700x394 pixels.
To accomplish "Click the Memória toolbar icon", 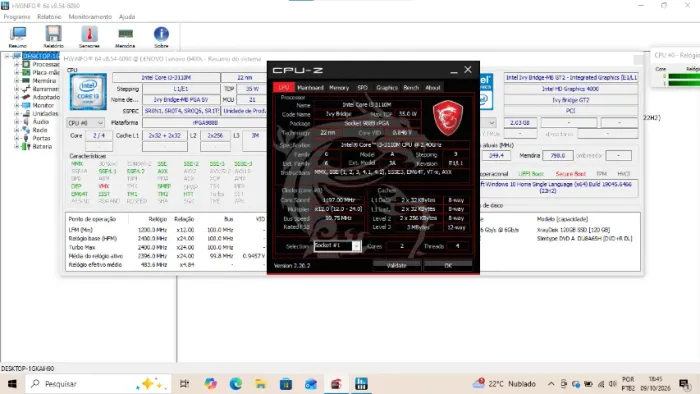I will (x=125, y=36).
